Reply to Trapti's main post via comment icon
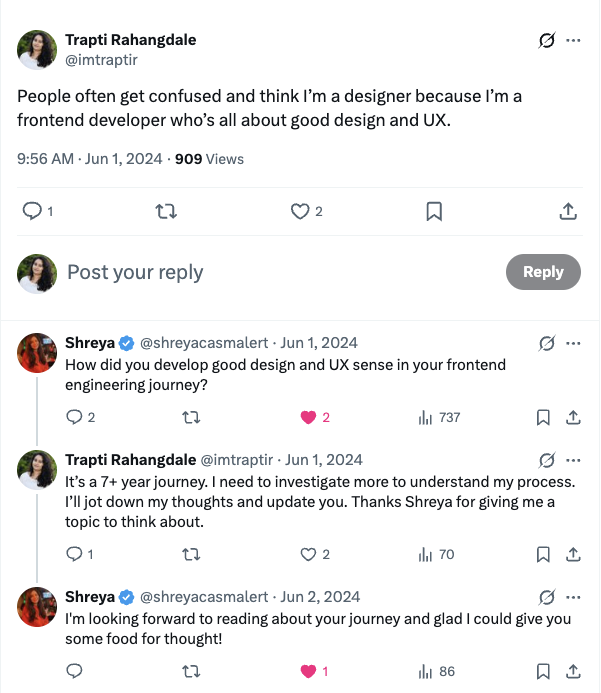This screenshot has height=693, width=601. click(32, 211)
